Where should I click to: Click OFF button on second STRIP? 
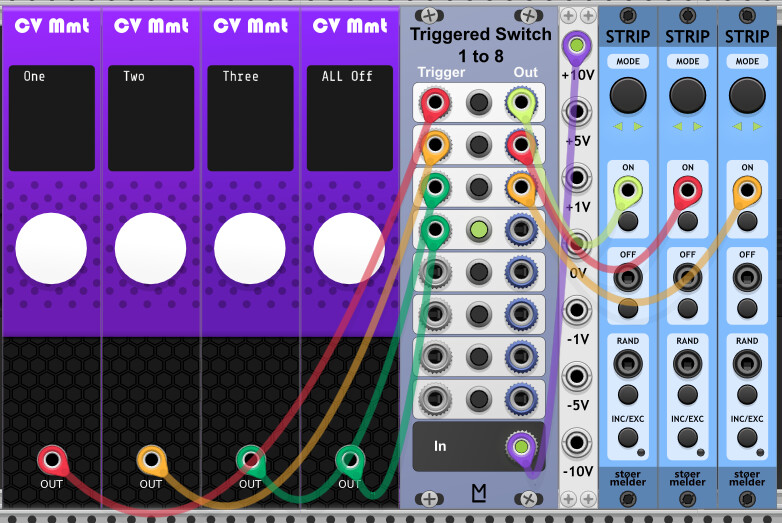coord(687,308)
